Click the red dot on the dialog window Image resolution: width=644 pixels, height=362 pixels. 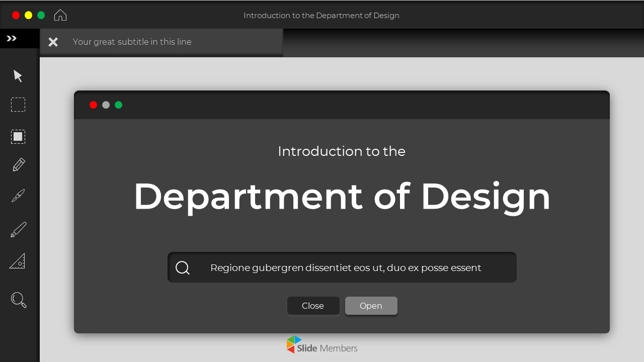[x=93, y=105]
